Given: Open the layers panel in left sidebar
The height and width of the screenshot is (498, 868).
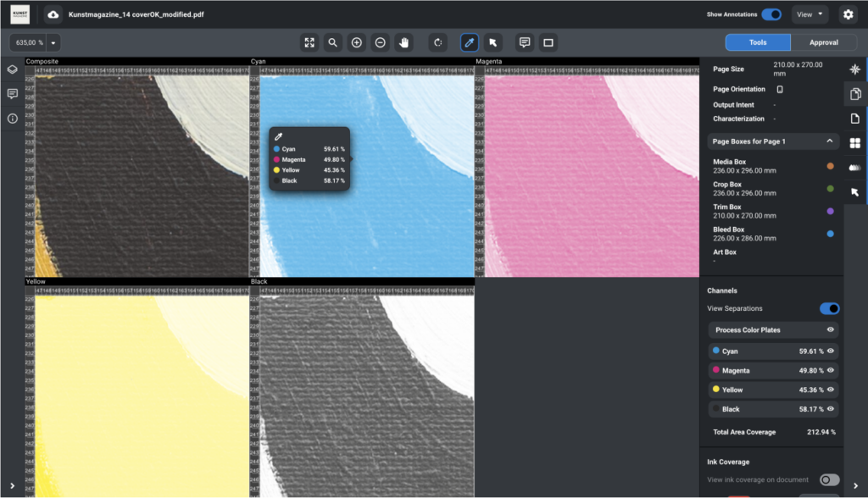Looking at the screenshot, I should (x=12, y=69).
